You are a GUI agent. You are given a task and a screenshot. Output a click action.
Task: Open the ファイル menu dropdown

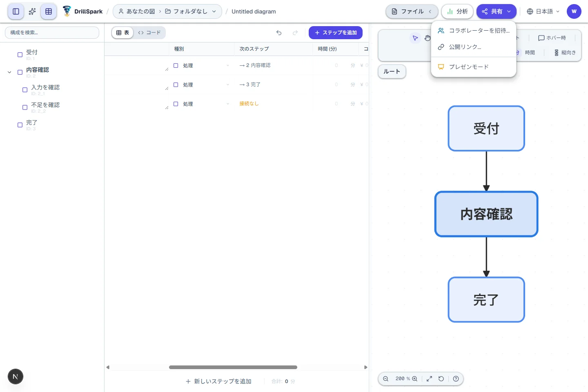(x=412, y=11)
